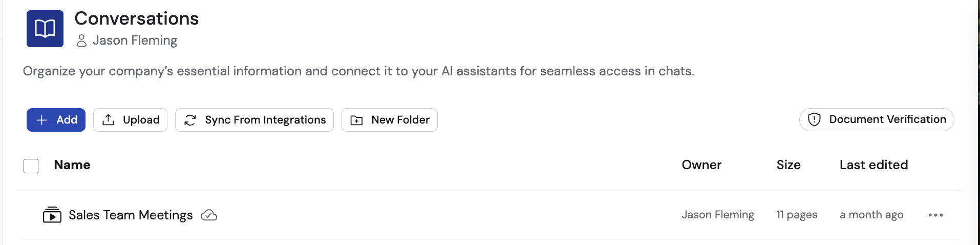Open the three-dot menu for Sales Team Meetings
Viewport: 980px width, 245px height.
tap(935, 215)
